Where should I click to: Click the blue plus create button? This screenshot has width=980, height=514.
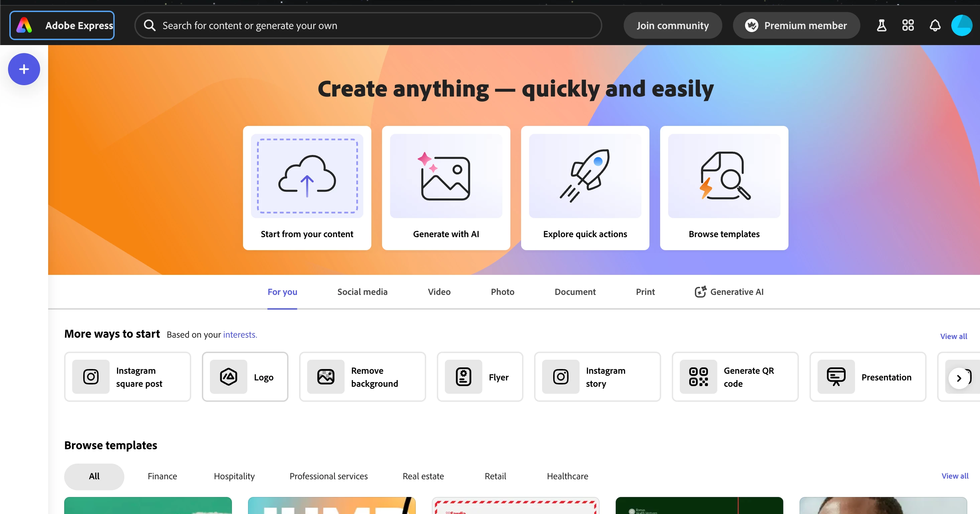click(24, 69)
